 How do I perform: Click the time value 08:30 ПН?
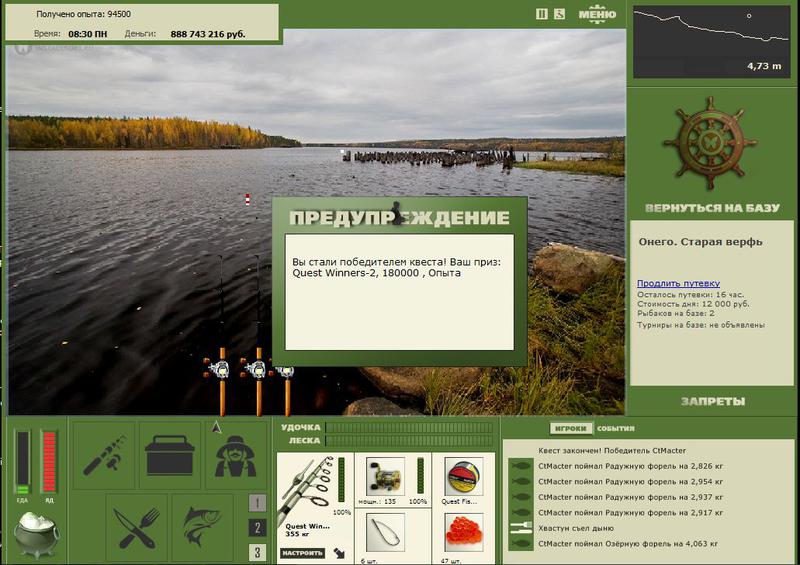(x=88, y=34)
